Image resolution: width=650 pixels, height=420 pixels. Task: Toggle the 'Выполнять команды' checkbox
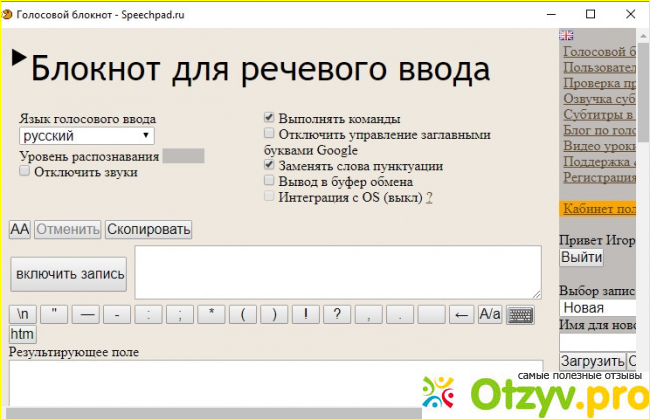point(269,118)
